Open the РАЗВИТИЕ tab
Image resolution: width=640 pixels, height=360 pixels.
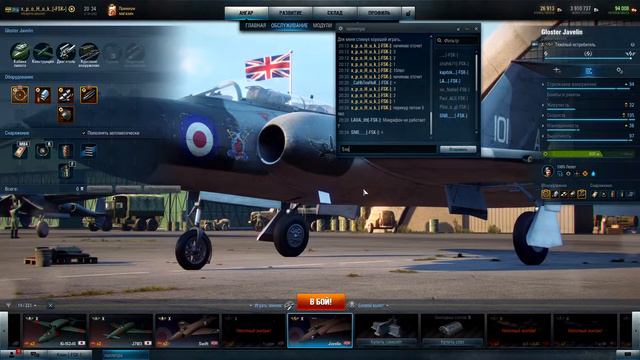coord(290,13)
